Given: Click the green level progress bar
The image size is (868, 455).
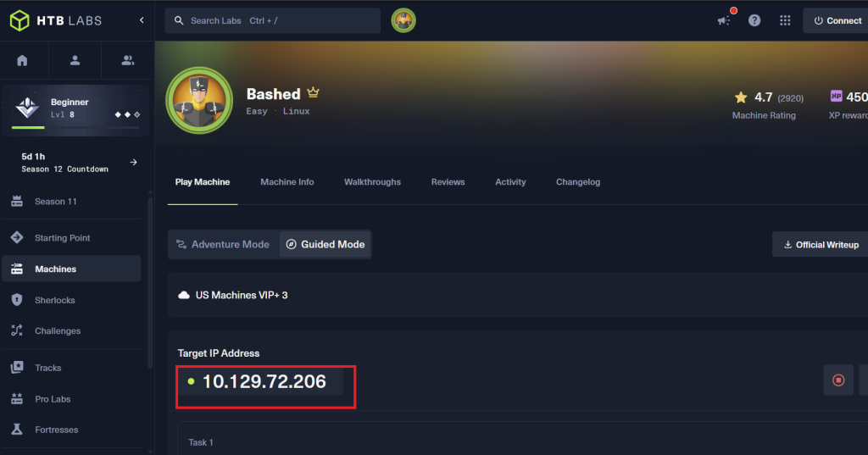Looking at the screenshot, I should click(x=28, y=128).
